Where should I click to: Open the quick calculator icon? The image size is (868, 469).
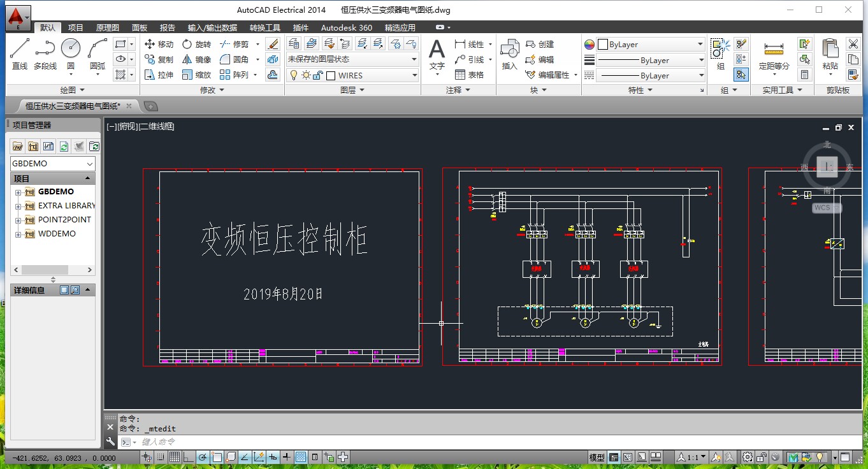tap(804, 75)
